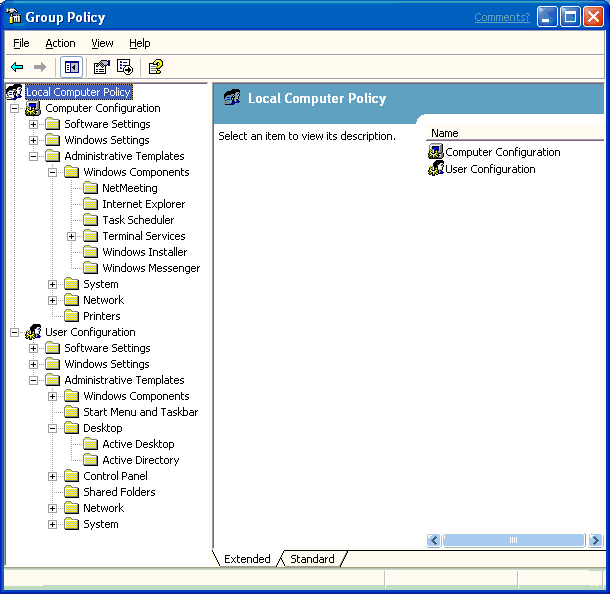
Task: Collapse Administrative Templates under Computer Configuration
Action: [33, 156]
